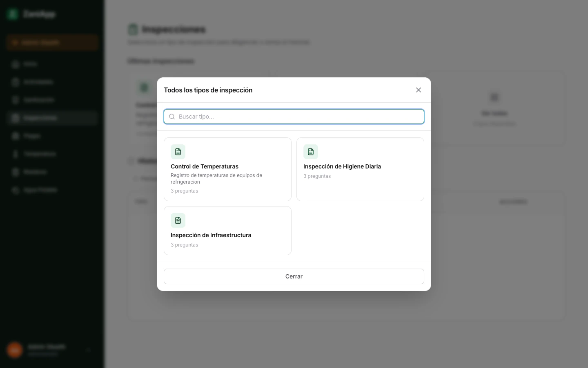Collapse the sidebar using the chevron near the profile
Viewport: 588px width, 368px height.
coord(89,350)
